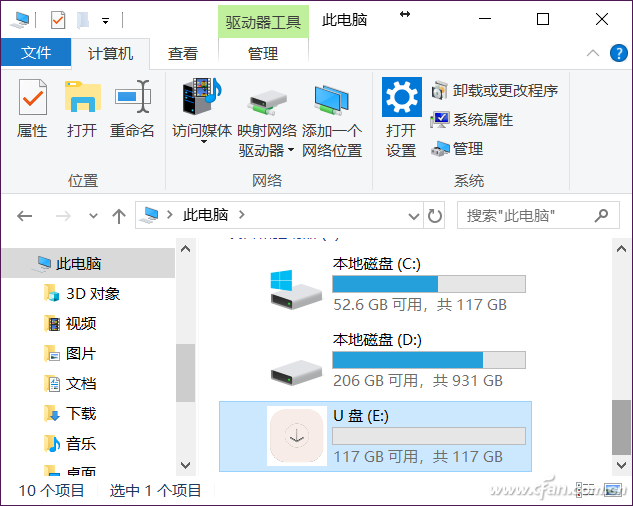Select 3D 对象 in the navigation pane
This screenshot has height=506, width=633.
pos(83,294)
